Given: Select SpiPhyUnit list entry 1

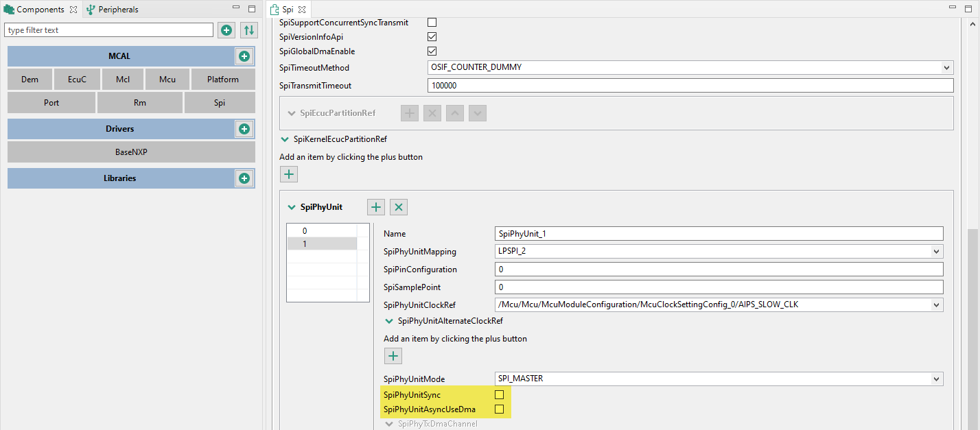Looking at the screenshot, I should point(322,243).
